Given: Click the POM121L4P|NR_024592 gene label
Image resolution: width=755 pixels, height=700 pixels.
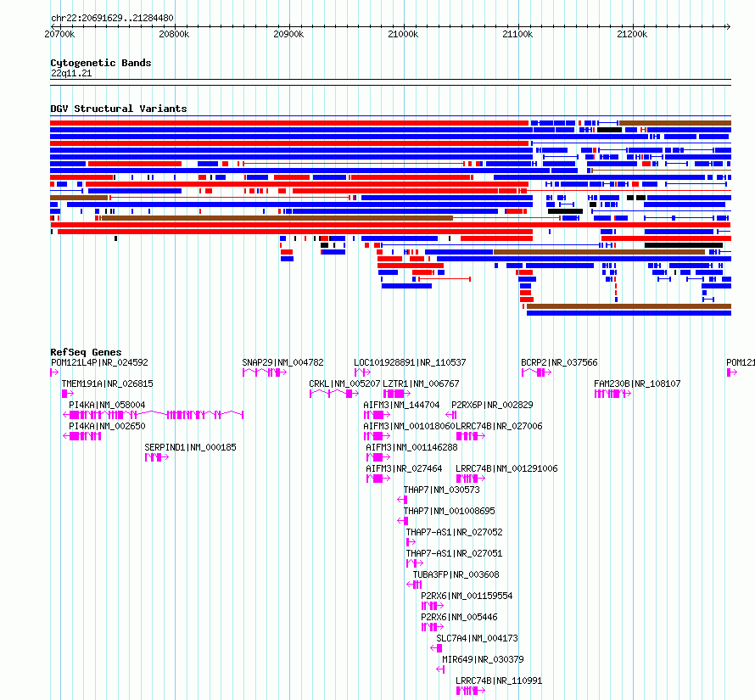Looking at the screenshot, I should [99, 362].
